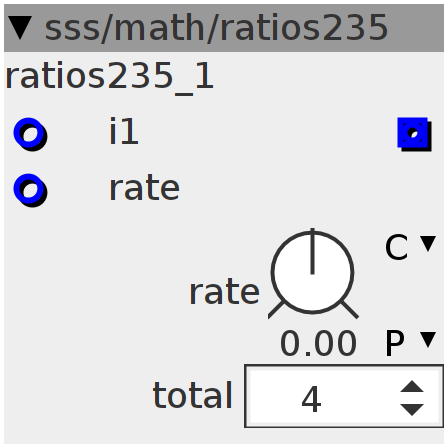Click the rate knob dial
The height and width of the screenshot is (448, 448).
click(x=313, y=273)
